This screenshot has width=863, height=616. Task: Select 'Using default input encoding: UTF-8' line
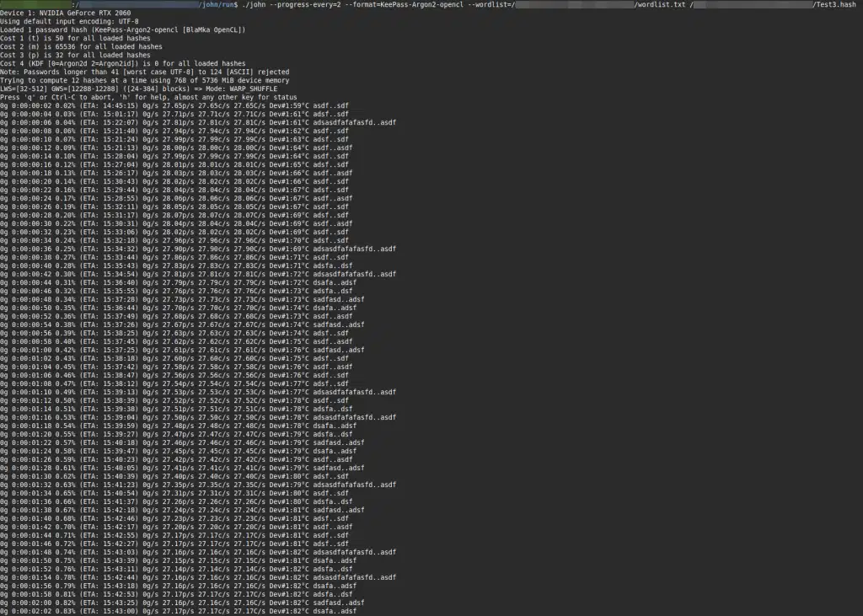click(x=69, y=21)
